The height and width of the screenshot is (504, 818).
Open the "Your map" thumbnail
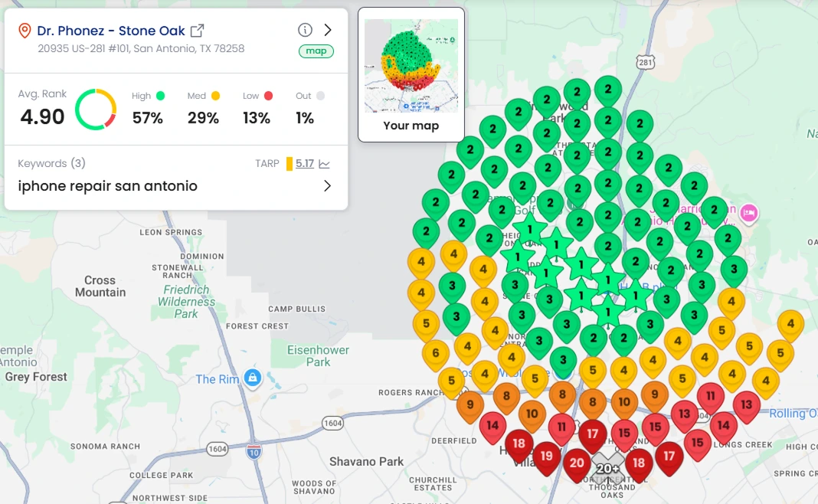pos(411,74)
